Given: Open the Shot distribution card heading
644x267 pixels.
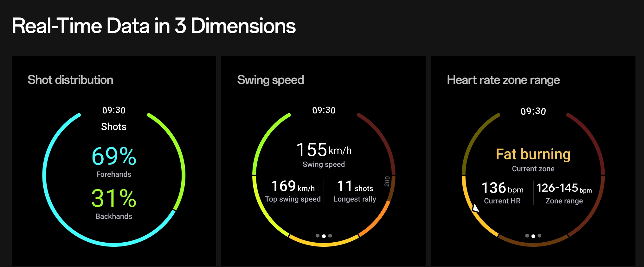Looking at the screenshot, I should 70,80.
